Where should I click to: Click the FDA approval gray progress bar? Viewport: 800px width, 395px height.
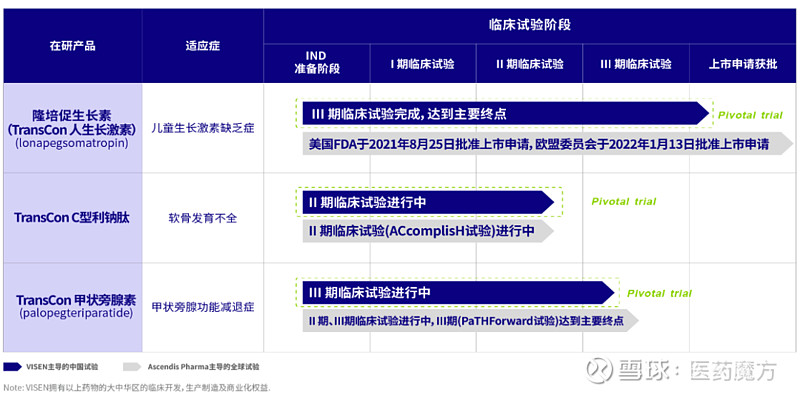(x=548, y=144)
